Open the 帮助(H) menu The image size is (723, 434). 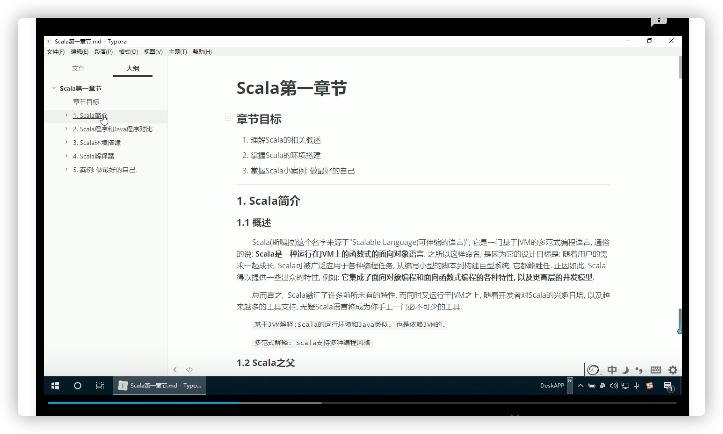[x=202, y=52]
